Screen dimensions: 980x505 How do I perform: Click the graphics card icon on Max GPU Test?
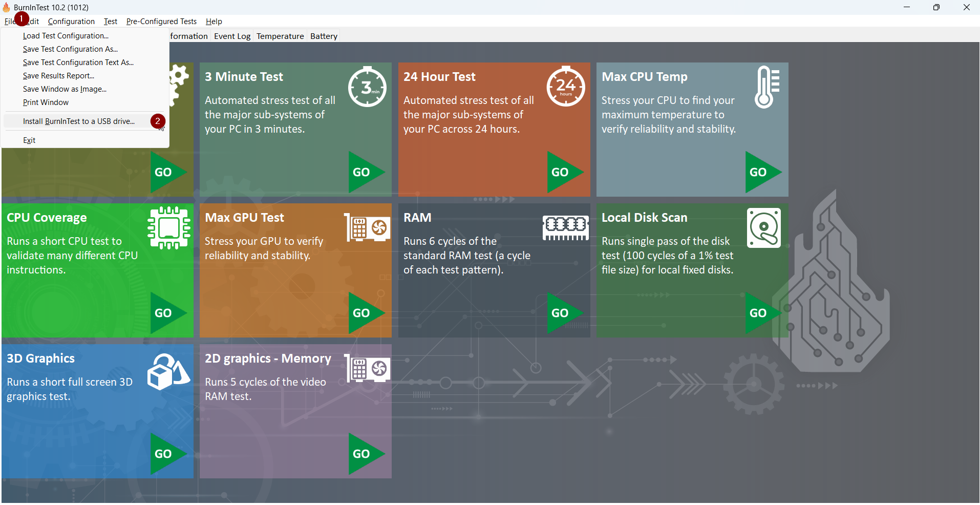(367, 227)
